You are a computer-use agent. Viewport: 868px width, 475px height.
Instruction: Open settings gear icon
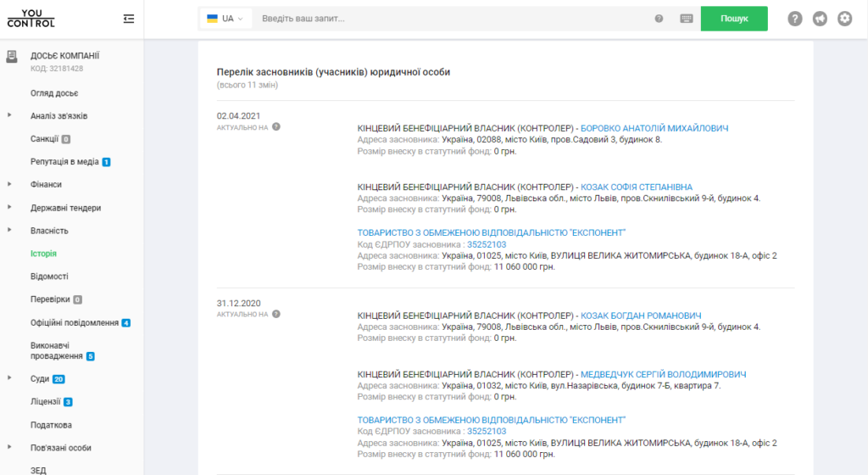(x=845, y=19)
